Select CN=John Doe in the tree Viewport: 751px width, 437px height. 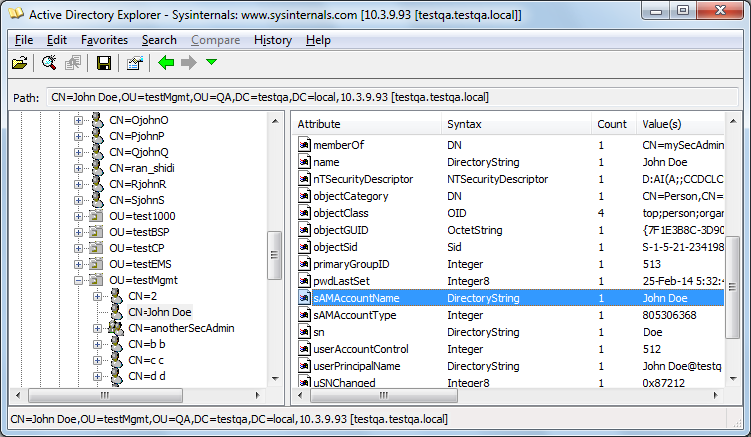[x=159, y=312]
